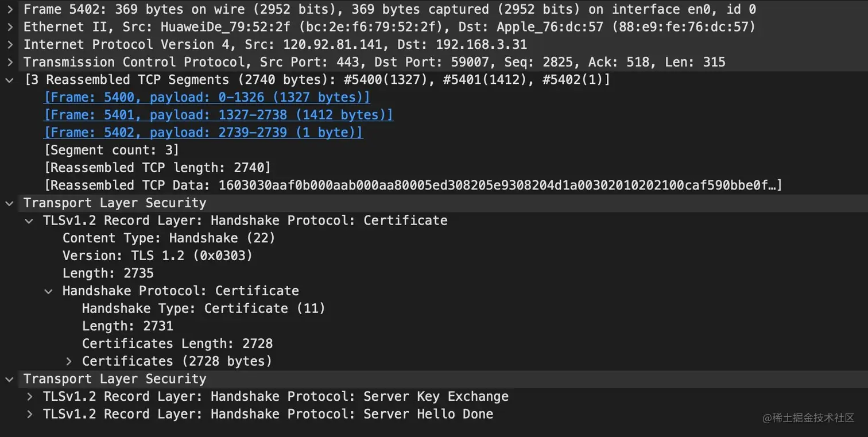The height and width of the screenshot is (437, 868).
Task: Open Frame 5400 payload link
Action: (x=207, y=97)
